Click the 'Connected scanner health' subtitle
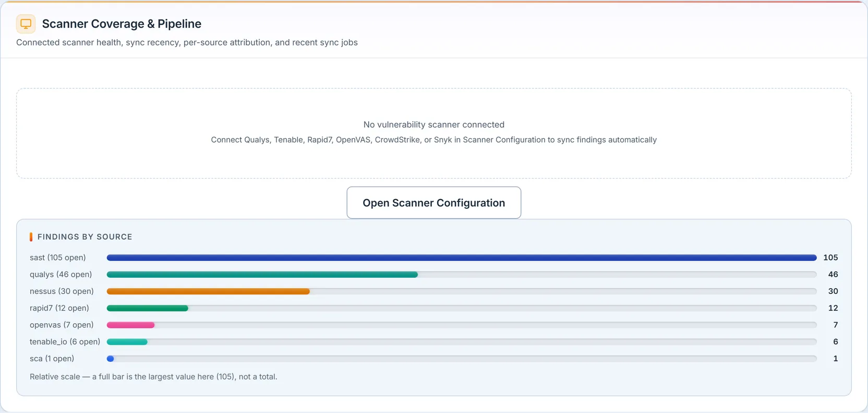This screenshot has width=868, height=413. point(187,42)
